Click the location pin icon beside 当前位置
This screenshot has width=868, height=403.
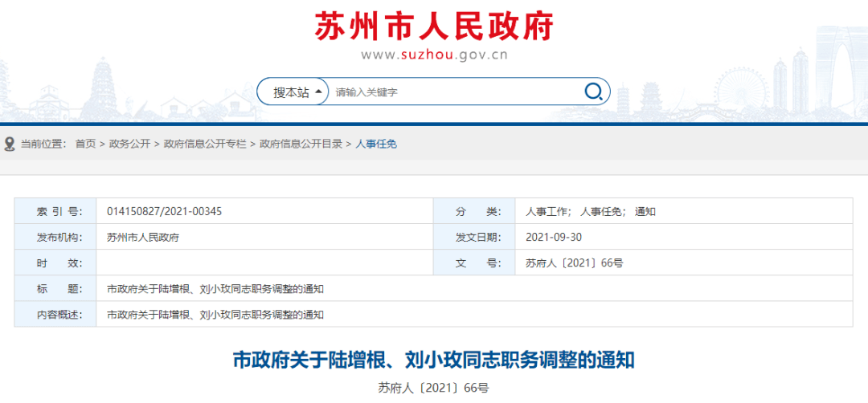pos(10,145)
